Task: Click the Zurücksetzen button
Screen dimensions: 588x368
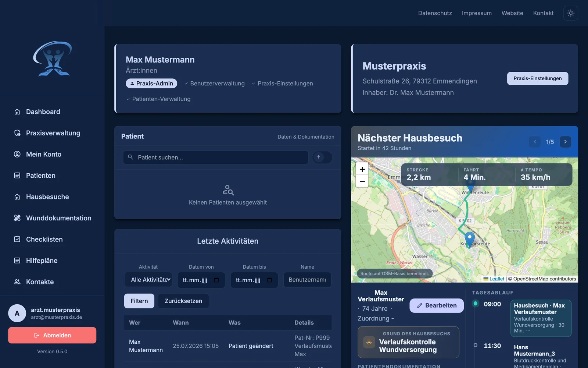Action: [183, 301]
